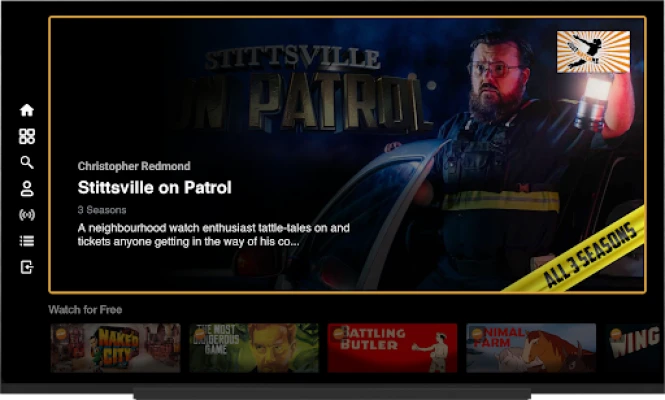
Task: Open the live broadcast icon
Action: coord(27,215)
